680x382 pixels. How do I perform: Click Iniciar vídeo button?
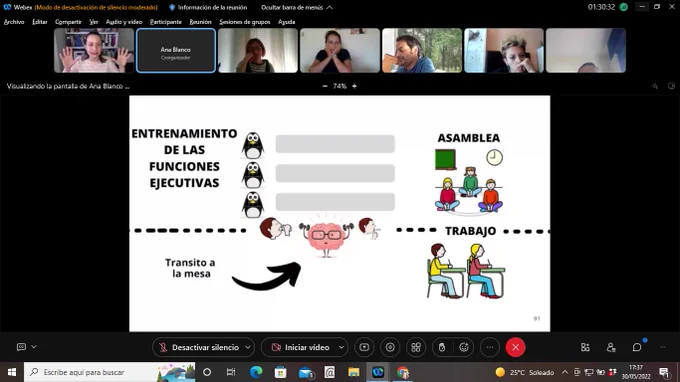point(300,347)
